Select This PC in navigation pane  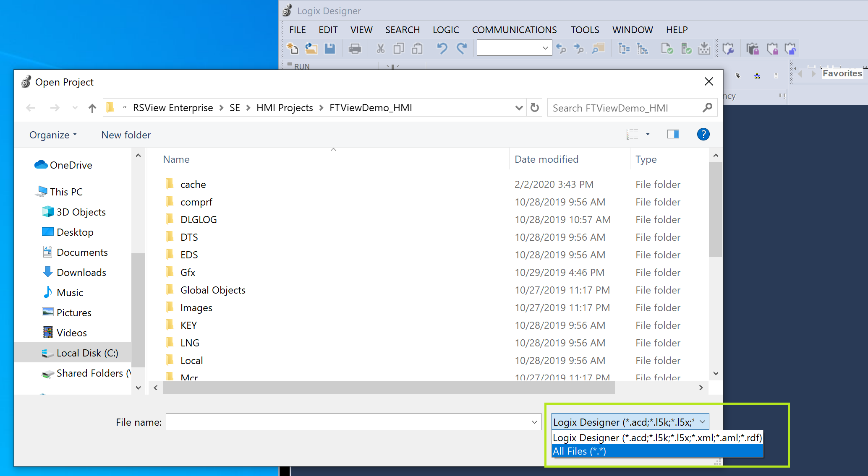pos(66,192)
